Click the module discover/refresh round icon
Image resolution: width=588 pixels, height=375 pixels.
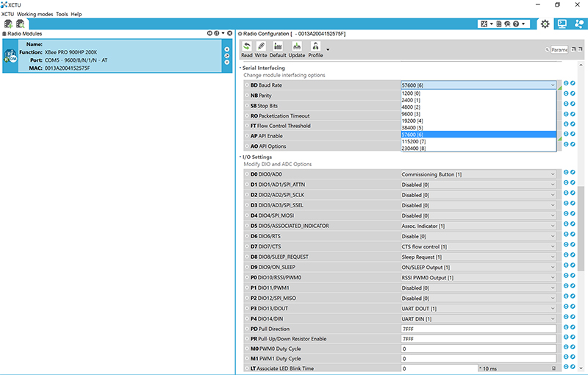tap(226, 55)
